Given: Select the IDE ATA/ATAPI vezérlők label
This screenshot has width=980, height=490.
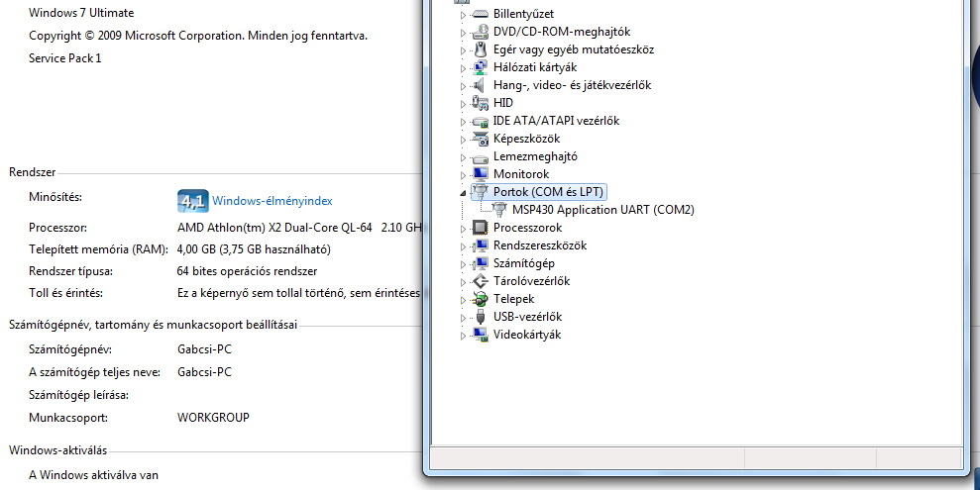Looking at the screenshot, I should point(556,121).
